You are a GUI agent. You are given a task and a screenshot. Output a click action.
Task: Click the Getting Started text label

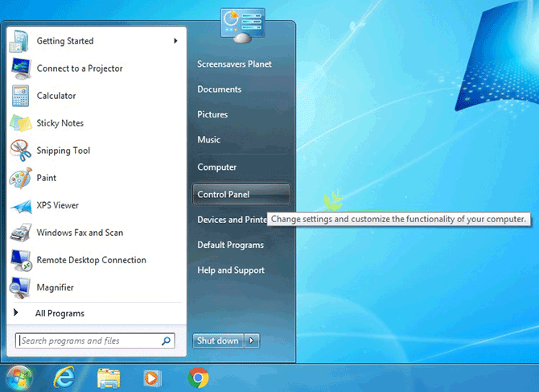pos(65,41)
